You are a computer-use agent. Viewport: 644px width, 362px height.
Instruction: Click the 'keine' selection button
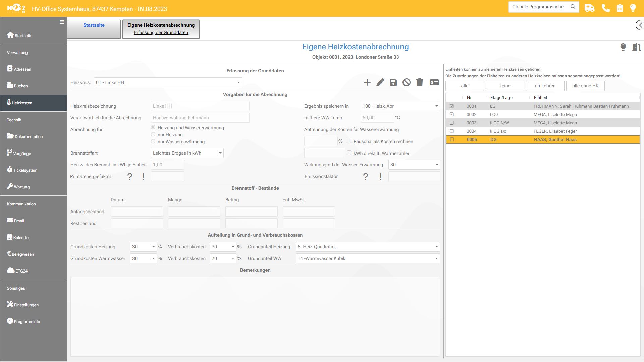(x=505, y=86)
